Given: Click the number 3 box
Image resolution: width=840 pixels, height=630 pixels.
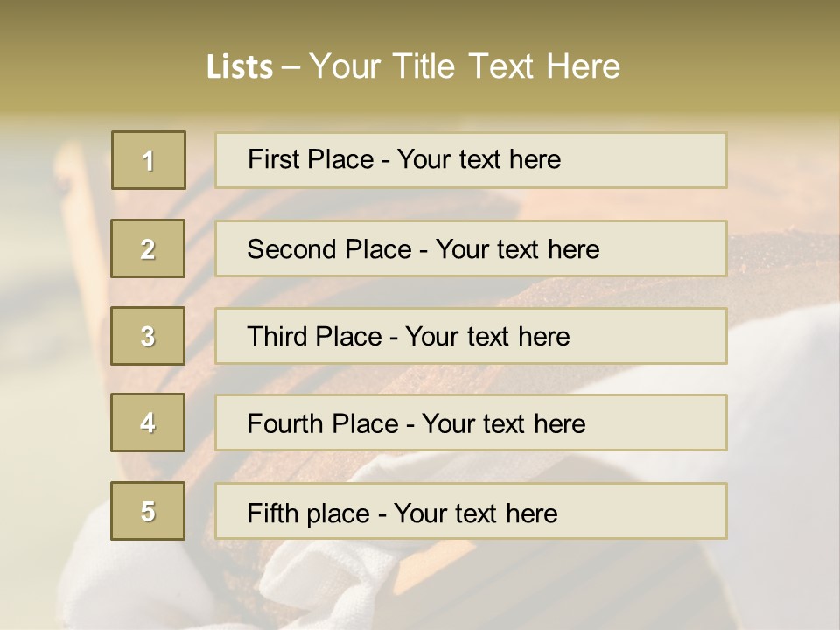Looking at the screenshot, I should click(148, 336).
